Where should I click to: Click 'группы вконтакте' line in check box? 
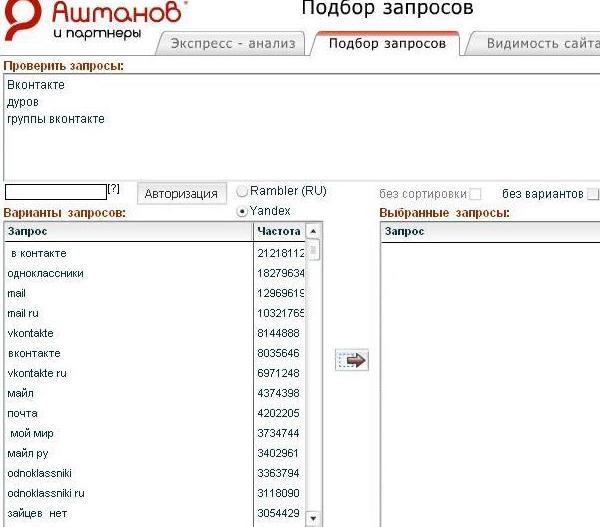[x=56, y=119]
